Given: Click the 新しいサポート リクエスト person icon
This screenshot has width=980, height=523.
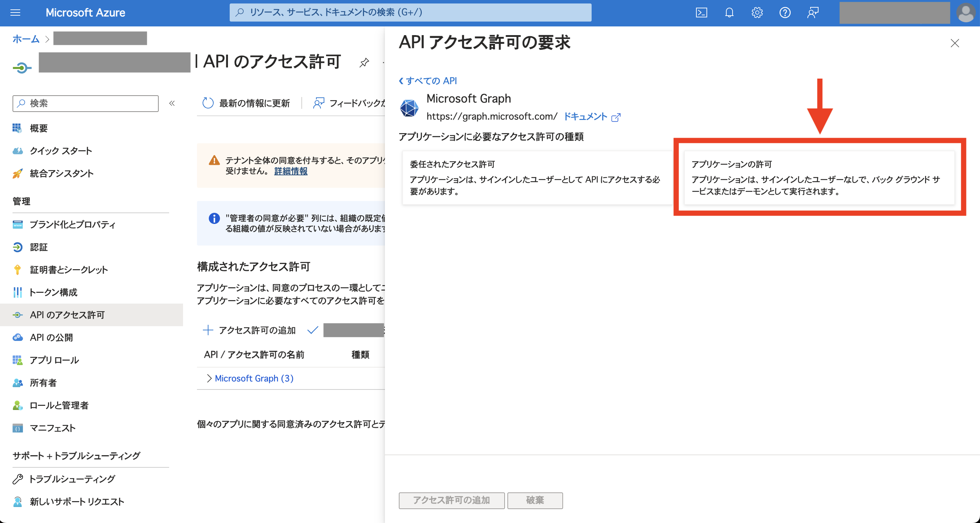Looking at the screenshot, I should coord(17,502).
